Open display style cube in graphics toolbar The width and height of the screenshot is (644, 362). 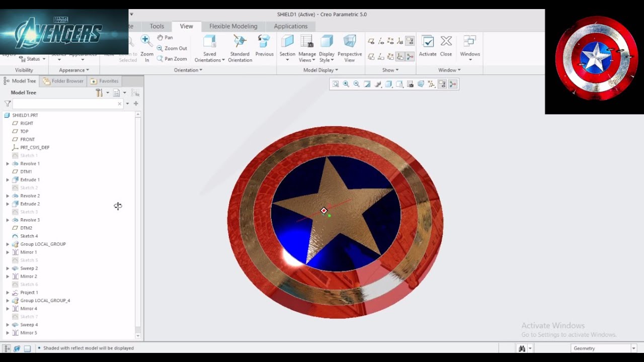388,84
